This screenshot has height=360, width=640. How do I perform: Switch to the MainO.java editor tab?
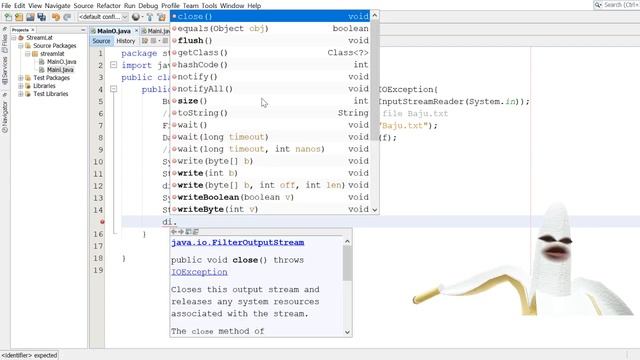(114, 31)
